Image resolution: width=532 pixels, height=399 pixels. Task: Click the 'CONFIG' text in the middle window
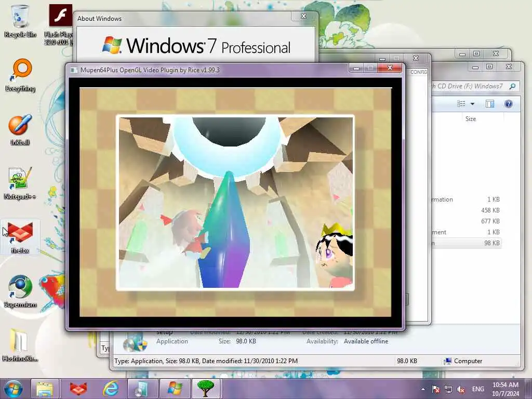[419, 72]
